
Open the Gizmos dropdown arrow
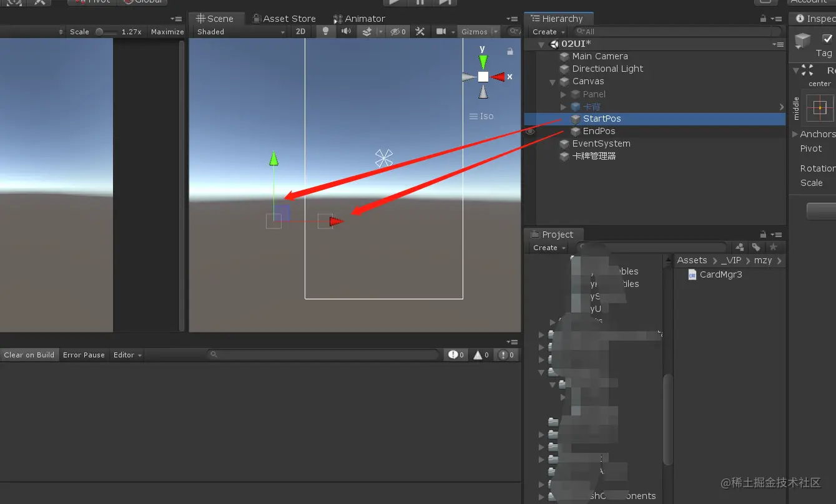click(496, 32)
